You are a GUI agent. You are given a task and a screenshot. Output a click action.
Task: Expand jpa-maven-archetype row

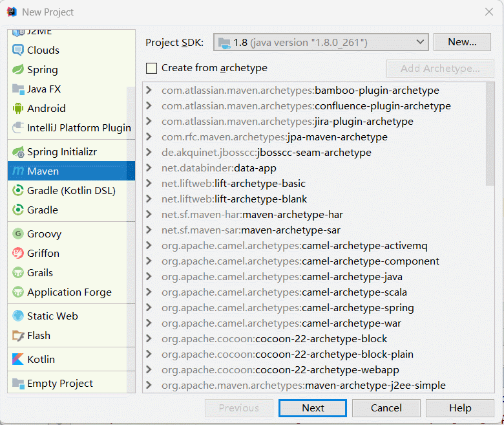click(x=149, y=136)
